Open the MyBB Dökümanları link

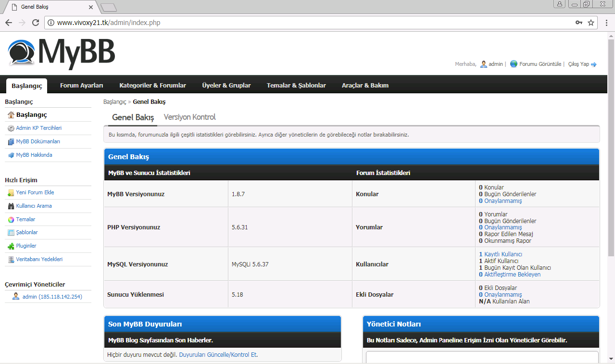pos(38,142)
